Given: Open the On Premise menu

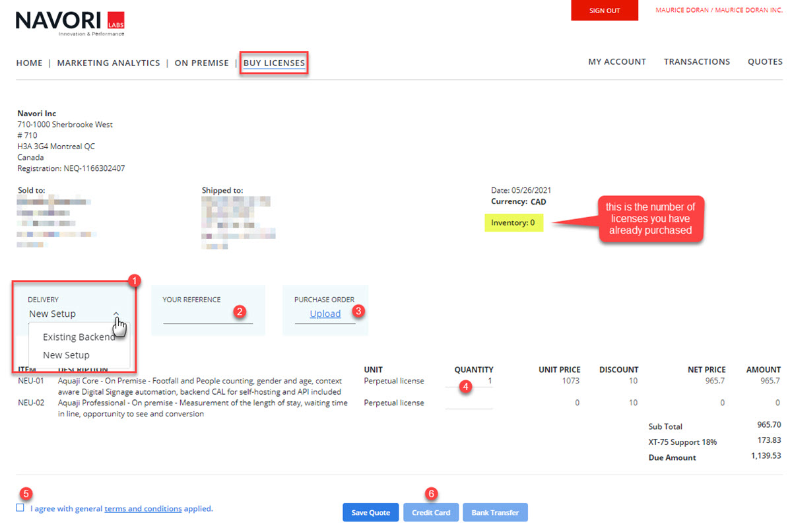Looking at the screenshot, I should pos(201,63).
